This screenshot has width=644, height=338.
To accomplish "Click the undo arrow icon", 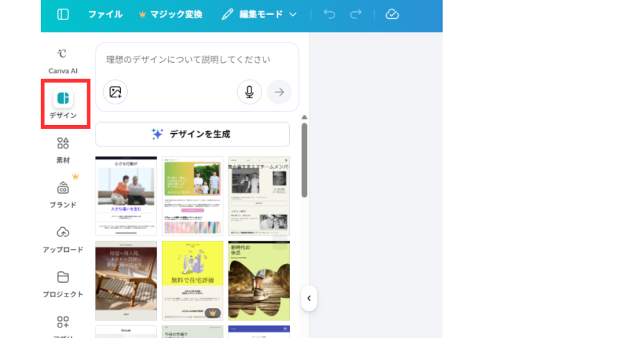I will pos(329,14).
